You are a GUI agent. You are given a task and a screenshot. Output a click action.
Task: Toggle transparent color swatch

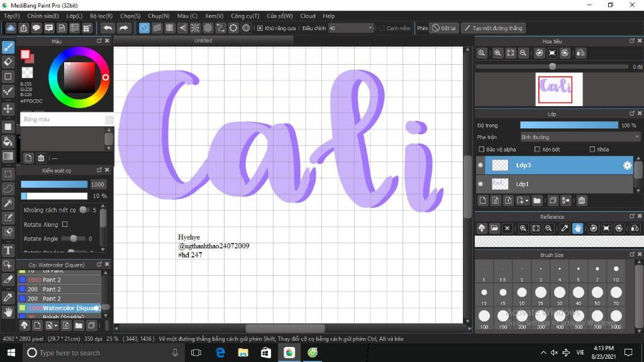[27, 73]
